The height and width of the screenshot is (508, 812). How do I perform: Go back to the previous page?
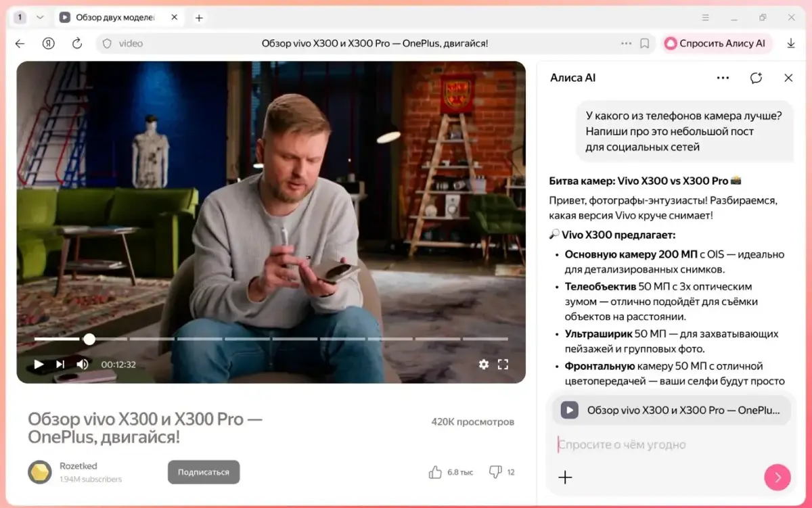[x=20, y=43]
